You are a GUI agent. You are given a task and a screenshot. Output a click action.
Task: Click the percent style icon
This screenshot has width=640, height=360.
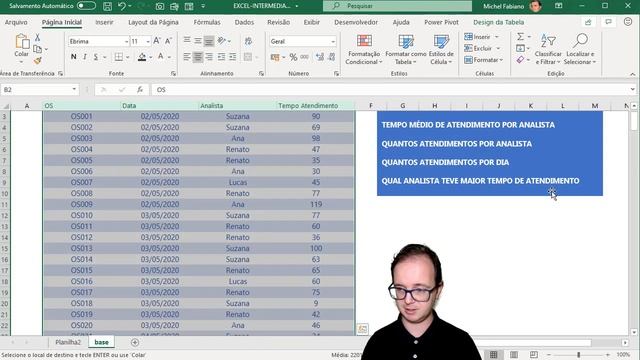coord(293,57)
